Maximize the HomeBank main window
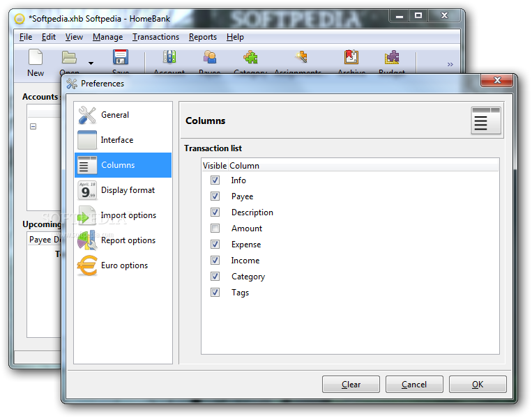 pyautogui.click(x=418, y=15)
